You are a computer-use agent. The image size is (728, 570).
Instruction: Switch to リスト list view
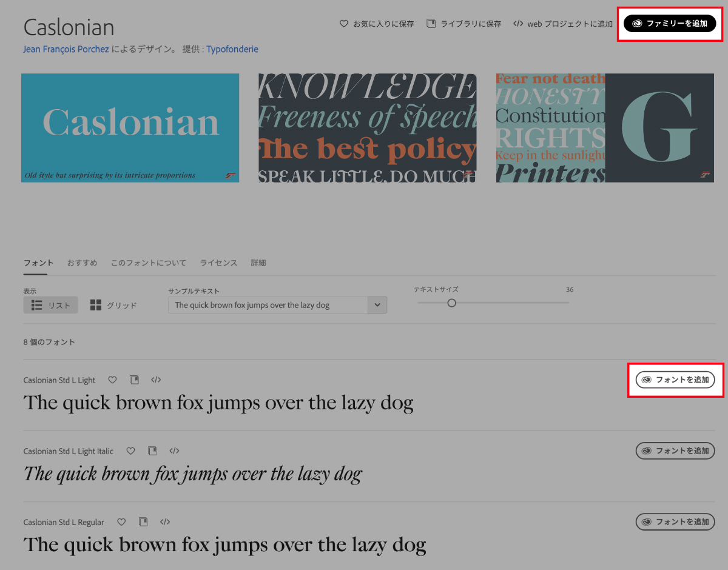click(51, 305)
